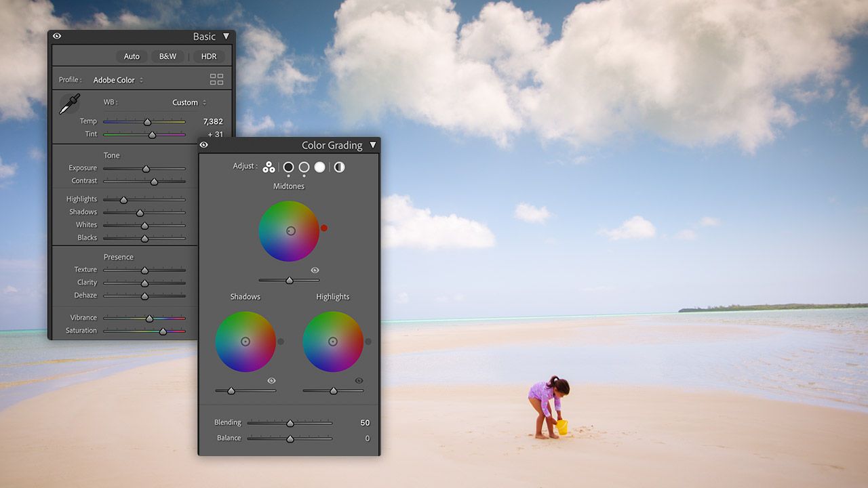The width and height of the screenshot is (868, 488).
Task: Click the center of the Midtones color wheel
Action: click(290, 231)
